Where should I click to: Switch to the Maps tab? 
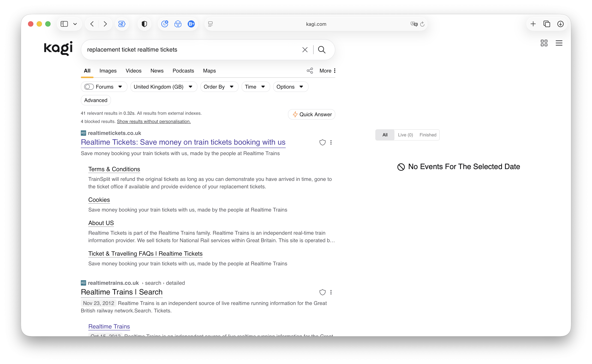(x=209, y=70)
